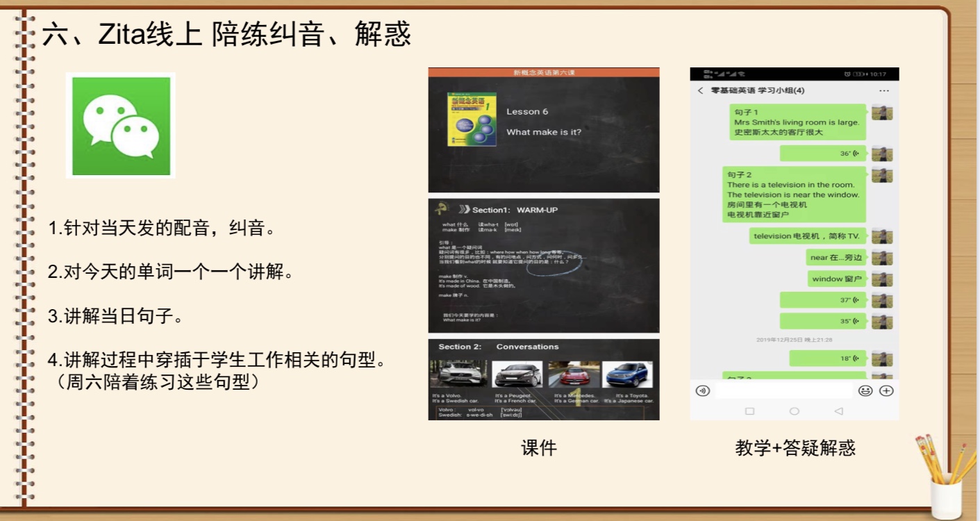Click the avatar beside the window 窗户 message

tap(882, 279)
